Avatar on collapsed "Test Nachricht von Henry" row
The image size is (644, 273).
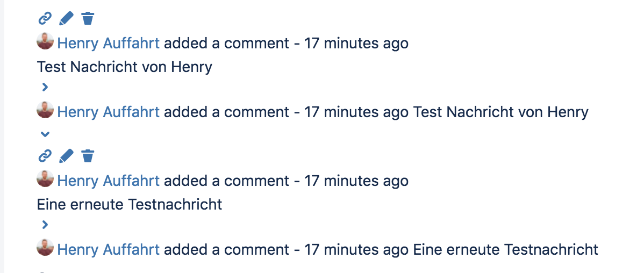coord(45,110)
